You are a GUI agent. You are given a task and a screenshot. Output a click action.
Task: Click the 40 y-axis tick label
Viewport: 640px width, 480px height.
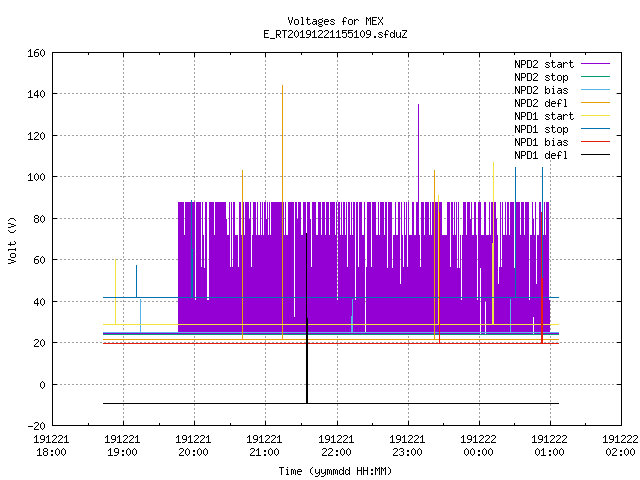pos(39,302)
